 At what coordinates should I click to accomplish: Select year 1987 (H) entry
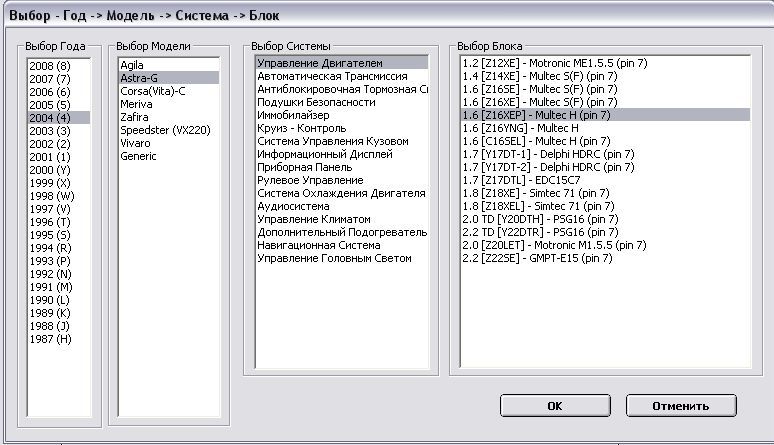click(x=48, y=339)
